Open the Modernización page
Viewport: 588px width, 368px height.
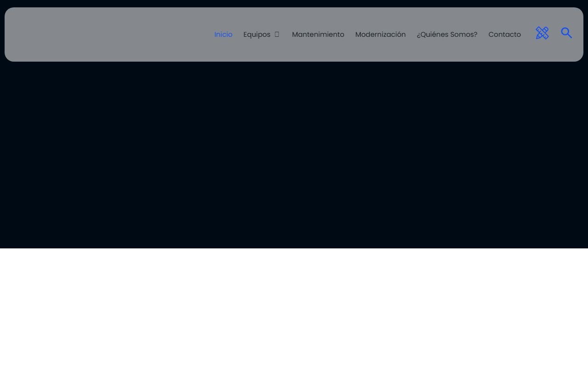(x=380, y=34)
